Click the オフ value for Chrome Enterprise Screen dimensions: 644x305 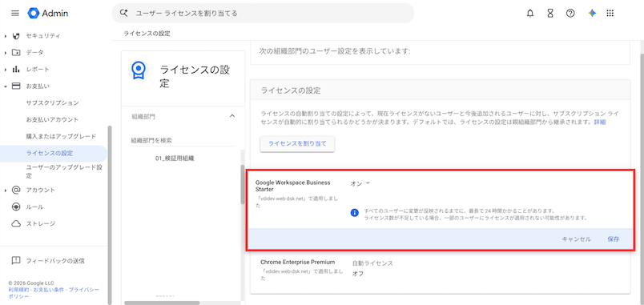[358, 274]
